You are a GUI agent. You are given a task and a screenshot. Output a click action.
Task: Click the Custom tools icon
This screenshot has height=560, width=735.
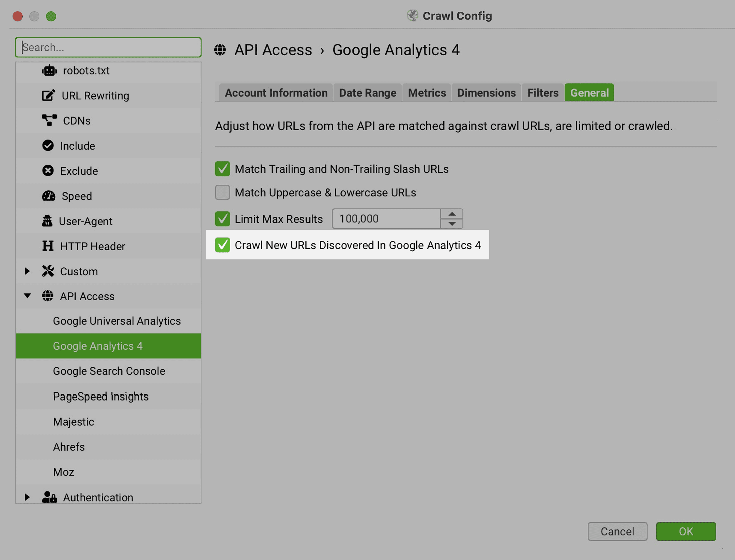point(48,271)
